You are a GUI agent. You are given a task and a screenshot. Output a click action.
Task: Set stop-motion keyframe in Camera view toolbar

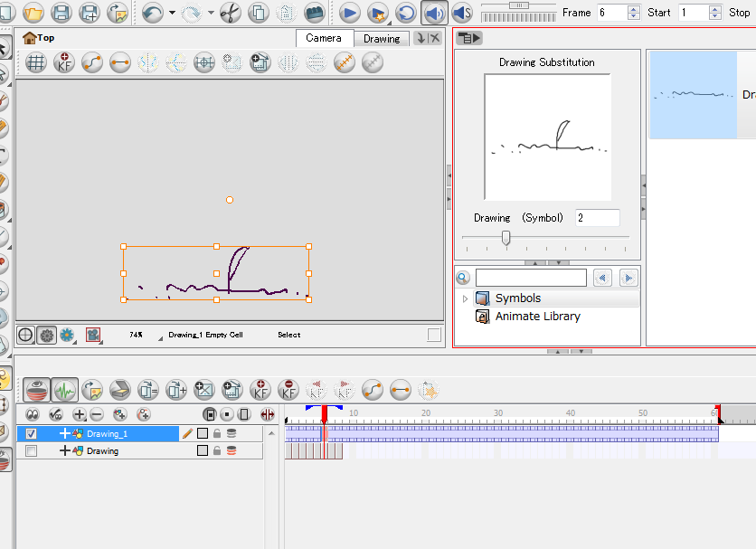coord(120,62)
